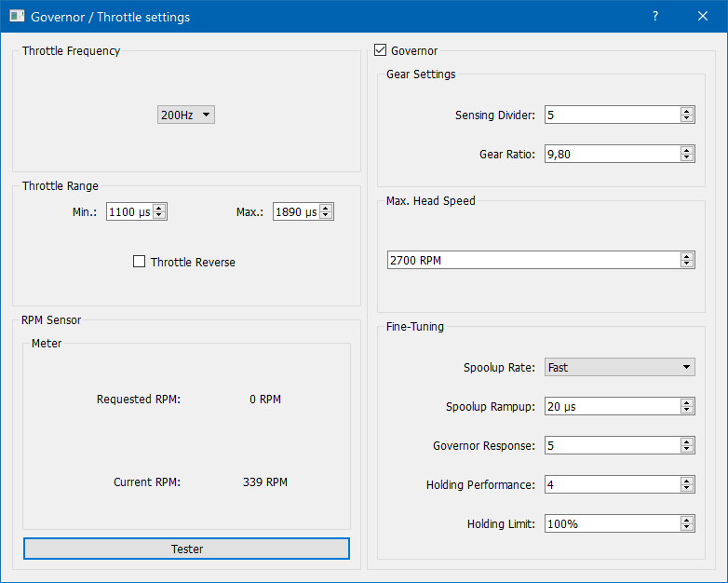
Task: Click the title bar help question mark
Action: 655,16
